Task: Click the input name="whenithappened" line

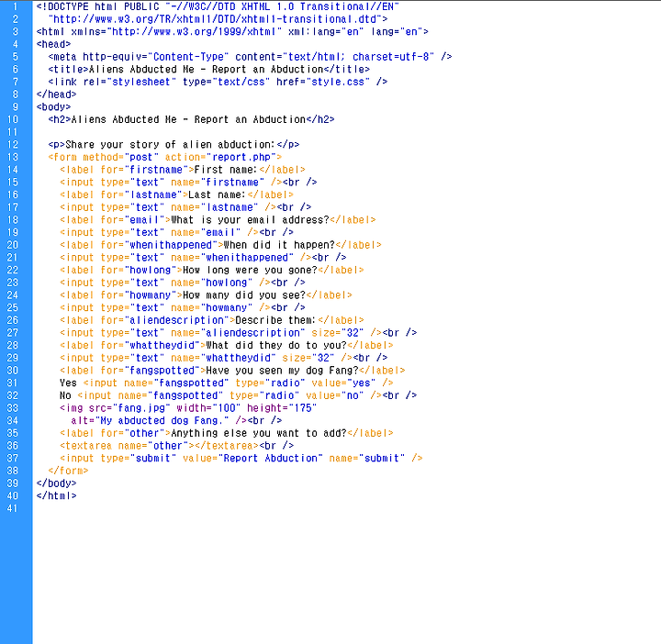Action: point(203,258)
